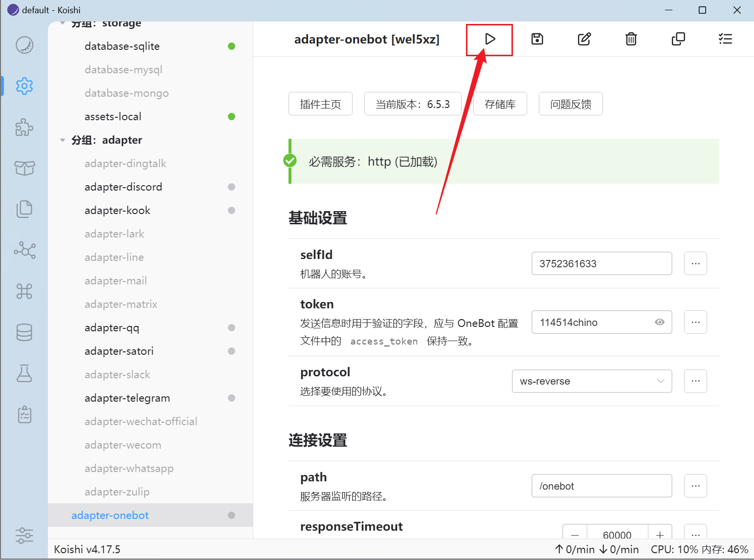The height and width of the screenshot is (560, 754).
Task: Click the Koishi v4.17.5 status text
Action: coord(87,549)
